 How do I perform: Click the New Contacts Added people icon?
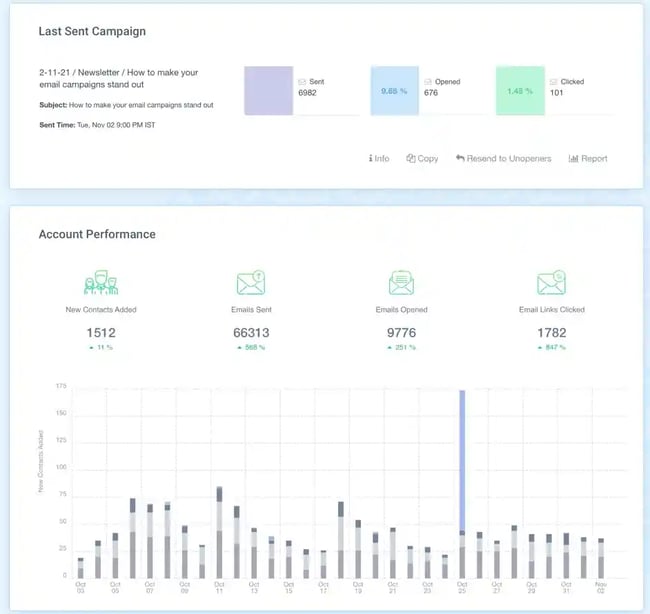point(100,284)
